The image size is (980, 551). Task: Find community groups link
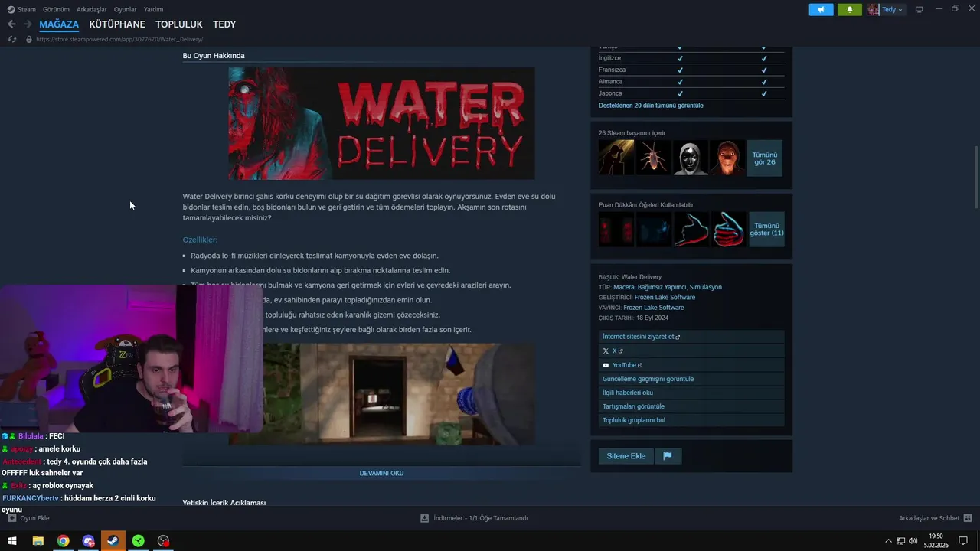691,420
